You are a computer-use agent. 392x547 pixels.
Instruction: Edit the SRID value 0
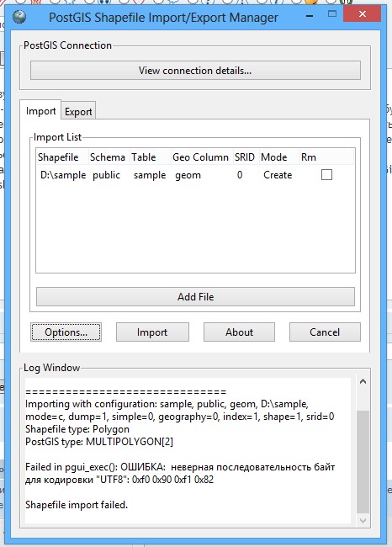coord(240,175)
